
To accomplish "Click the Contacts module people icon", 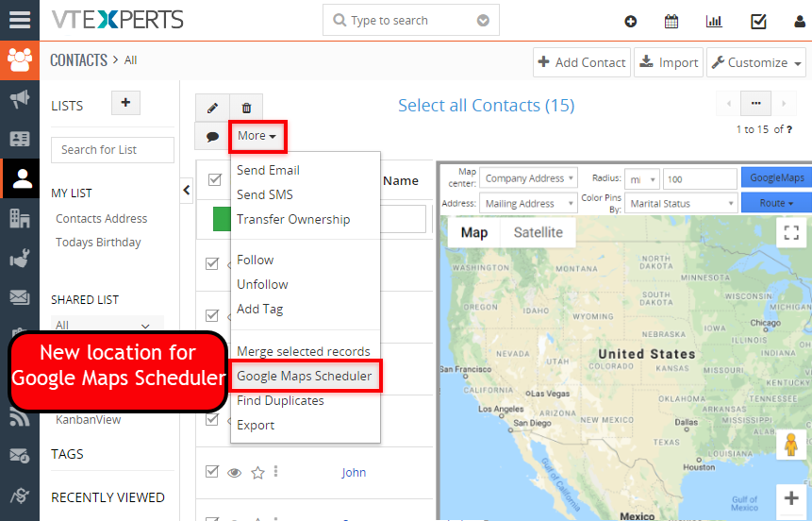I will point(20,59).
